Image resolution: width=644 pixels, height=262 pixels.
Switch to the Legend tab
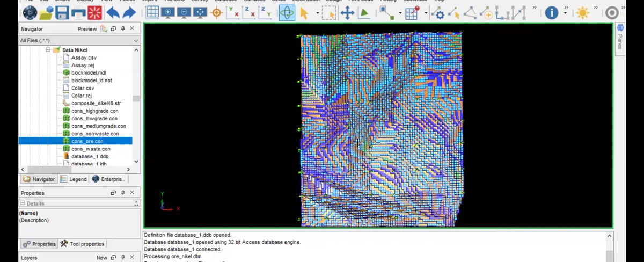pyautogui.click(x=74, y=179)
